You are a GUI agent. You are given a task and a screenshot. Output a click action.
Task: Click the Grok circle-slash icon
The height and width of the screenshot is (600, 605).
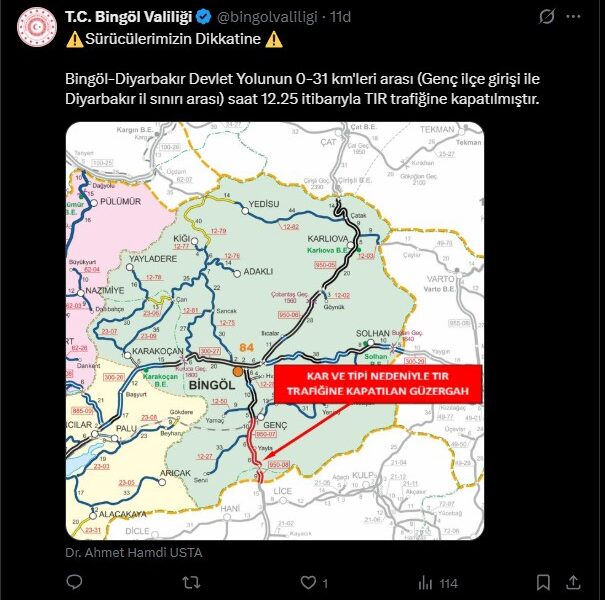point(546,17)
